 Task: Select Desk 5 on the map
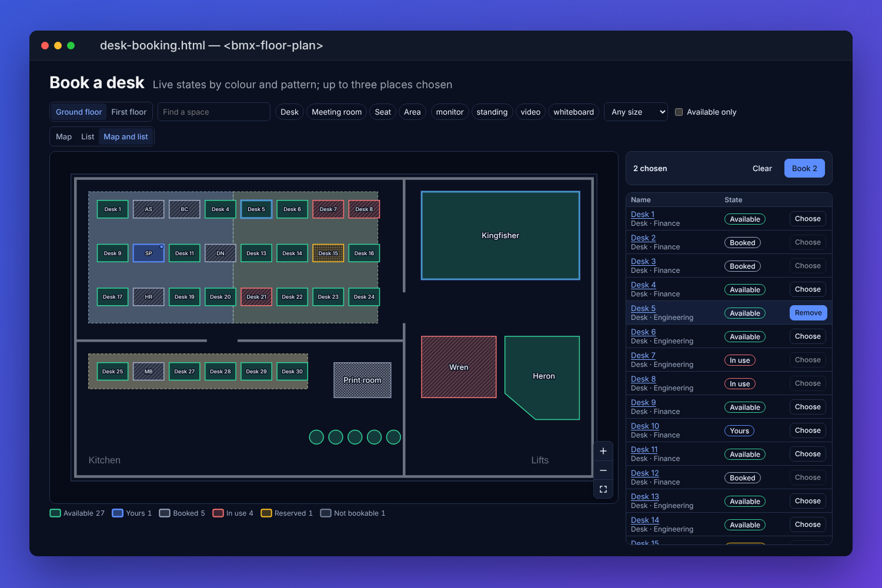pos(256,209)
